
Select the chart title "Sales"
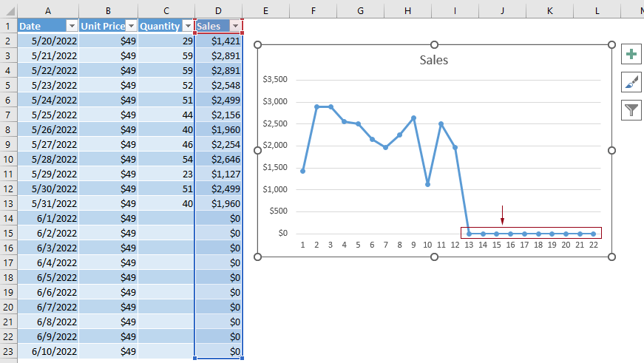tap(434, 61)
